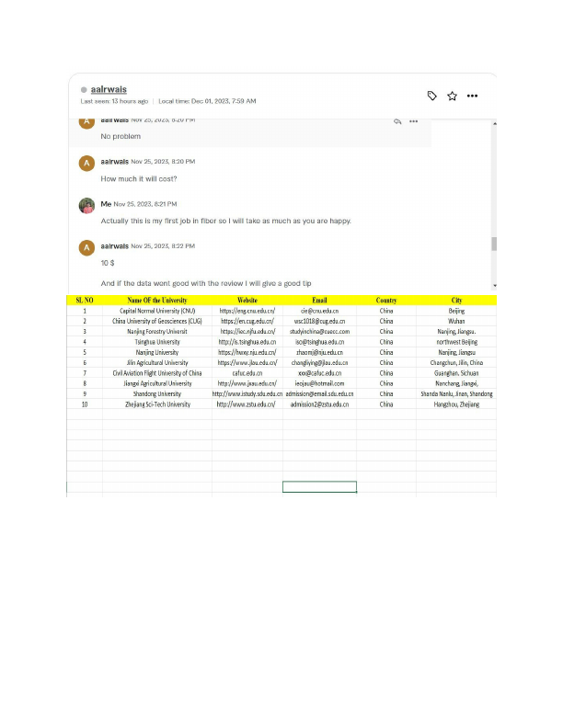Screen dimensions: 563x728
Task: Select the 'Guanghan. Sichuan' city cell
Action: pyautogui.click(x=456, y=373)
